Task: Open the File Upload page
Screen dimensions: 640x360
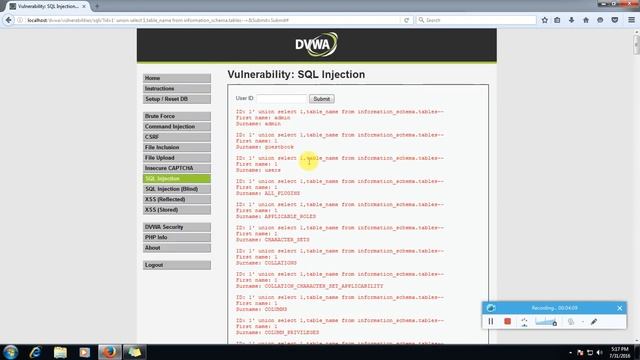Action: [x=177, y=158]
